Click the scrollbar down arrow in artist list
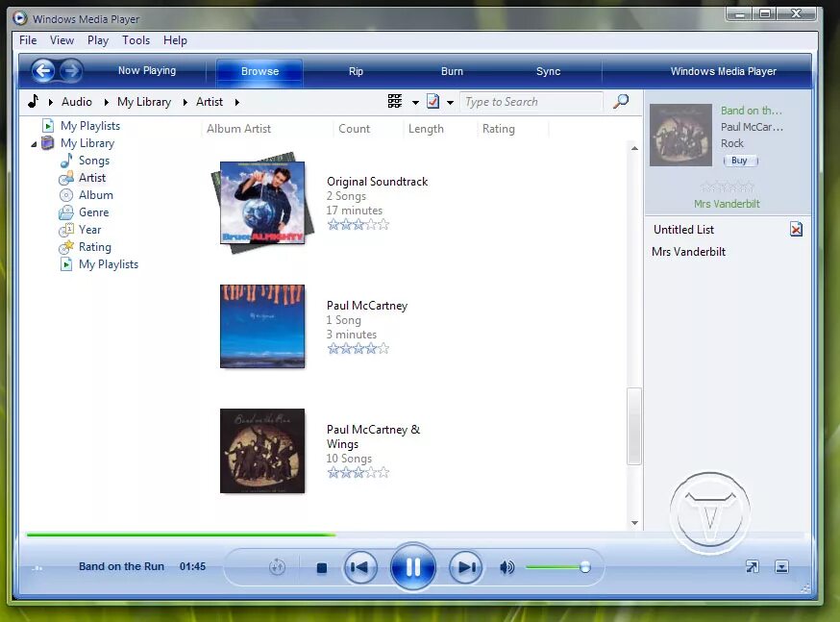The height and width of the screenshot is (622, 840). pyautogui.click(x=634, y=523)
